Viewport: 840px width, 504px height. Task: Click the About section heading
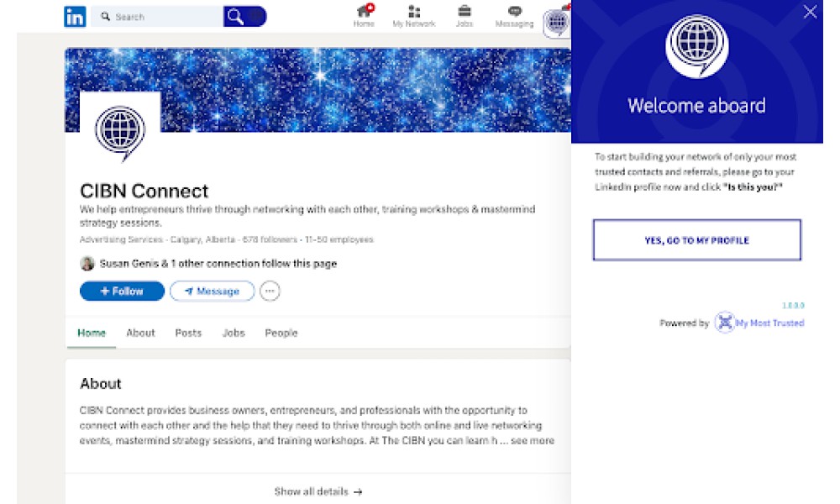tap(101, 384)
